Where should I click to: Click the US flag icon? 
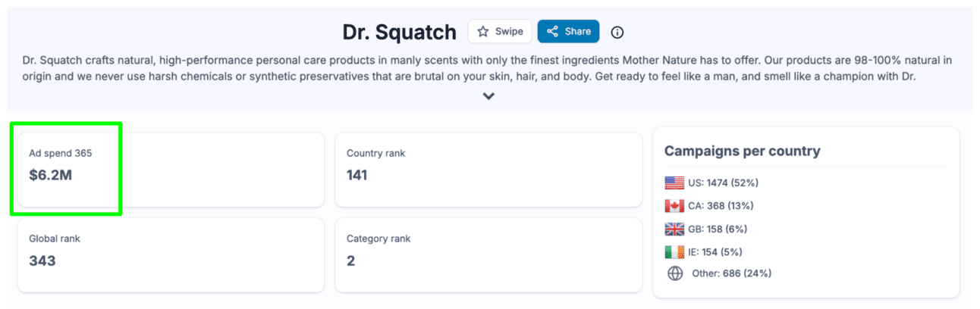[674, 183]
